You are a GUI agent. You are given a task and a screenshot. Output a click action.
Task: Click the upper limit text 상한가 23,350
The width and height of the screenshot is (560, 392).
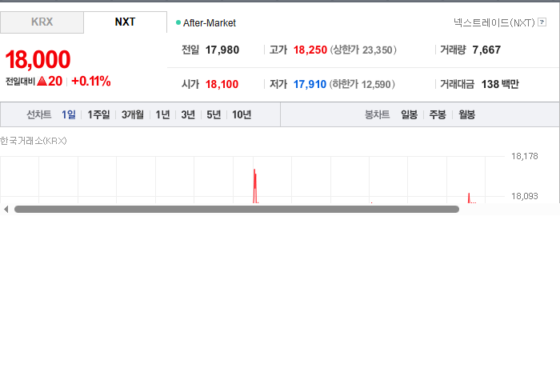coord(363,50)
